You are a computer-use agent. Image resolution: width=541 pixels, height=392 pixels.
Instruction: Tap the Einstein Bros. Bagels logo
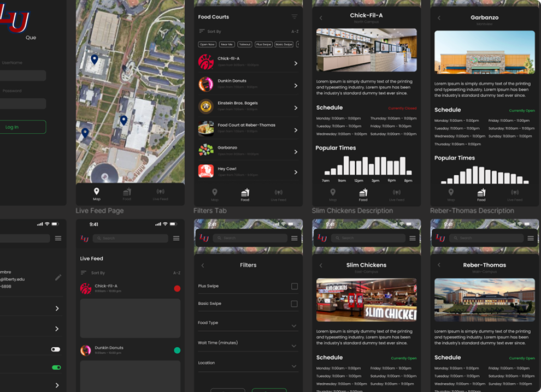pos(206,106)
